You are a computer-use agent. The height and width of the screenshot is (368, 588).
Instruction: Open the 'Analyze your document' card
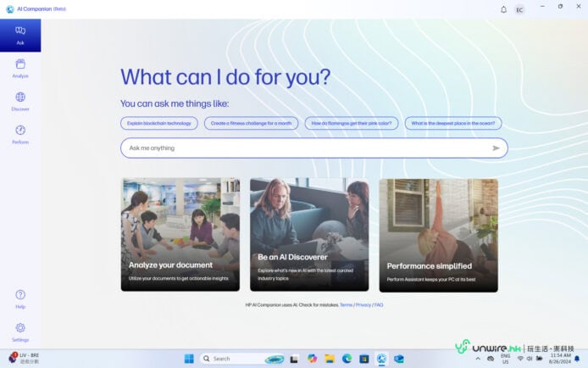click(180, 235)
